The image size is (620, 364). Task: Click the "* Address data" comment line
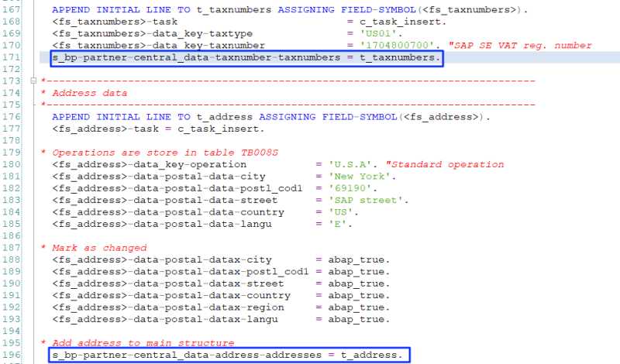tap(84, 93)
